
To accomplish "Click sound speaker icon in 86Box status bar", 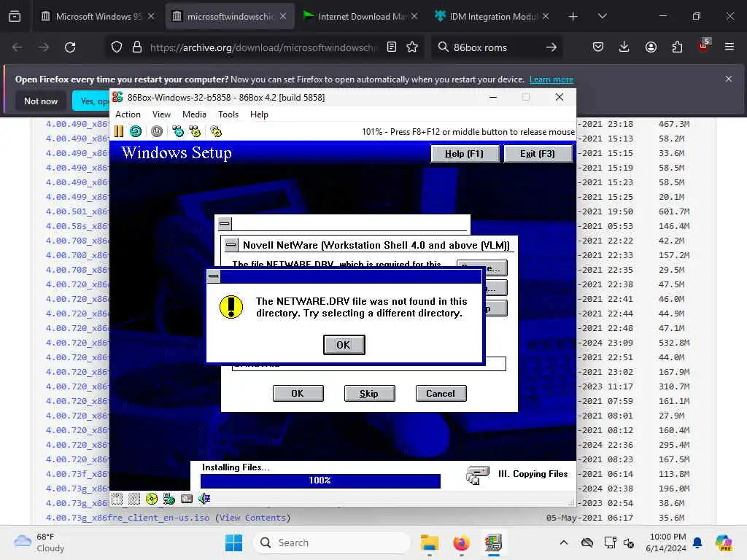I will point(204,499).
